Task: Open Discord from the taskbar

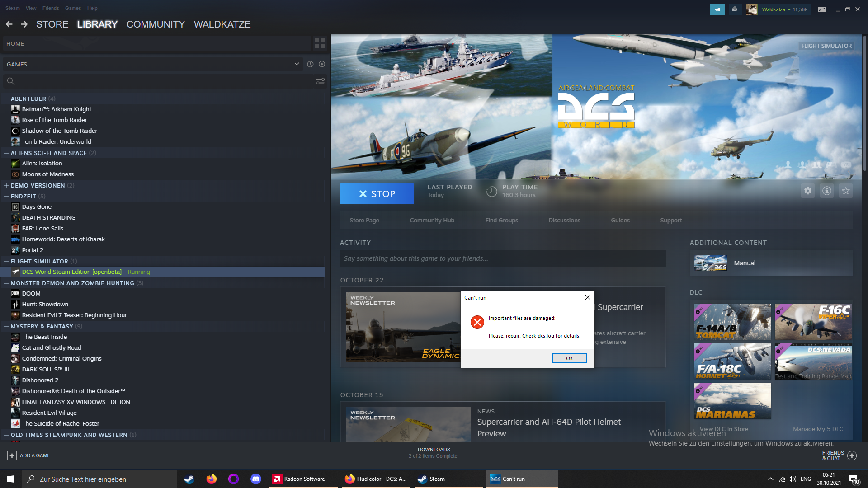Action: tap(256, 479)
